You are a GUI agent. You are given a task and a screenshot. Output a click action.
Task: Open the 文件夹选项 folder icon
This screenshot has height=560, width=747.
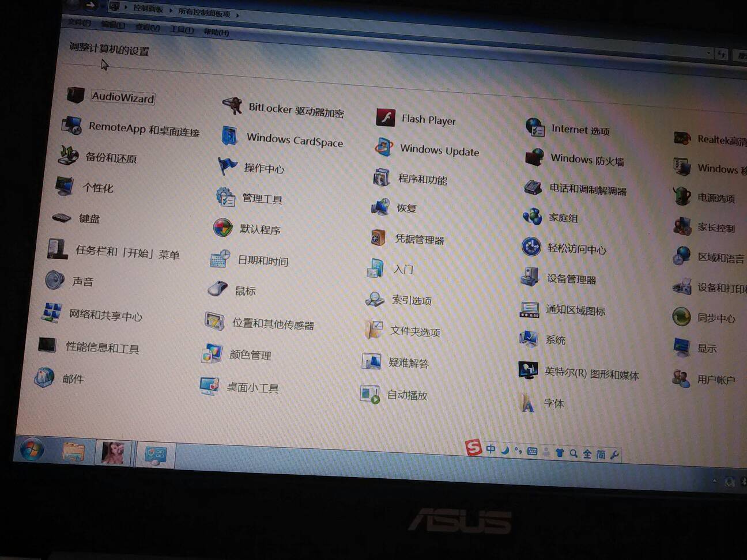tap(373, 330)
